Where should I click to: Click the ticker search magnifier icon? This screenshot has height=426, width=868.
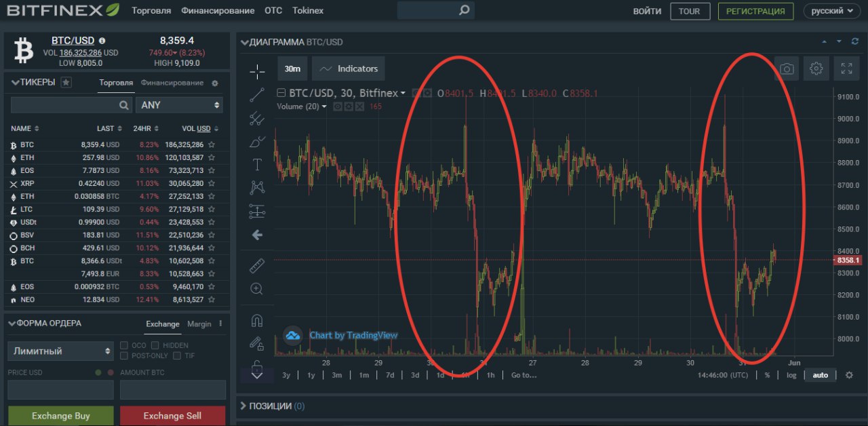coord(124,105)
